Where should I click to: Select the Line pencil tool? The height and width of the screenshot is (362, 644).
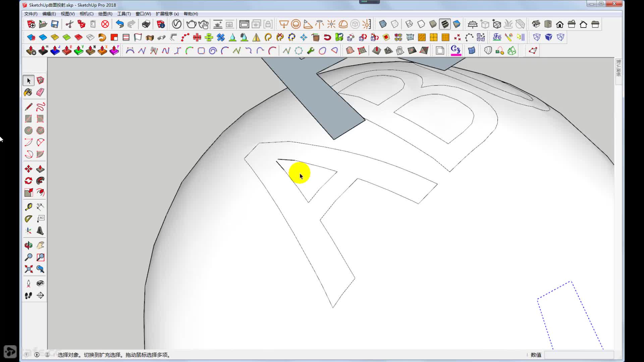29,107
